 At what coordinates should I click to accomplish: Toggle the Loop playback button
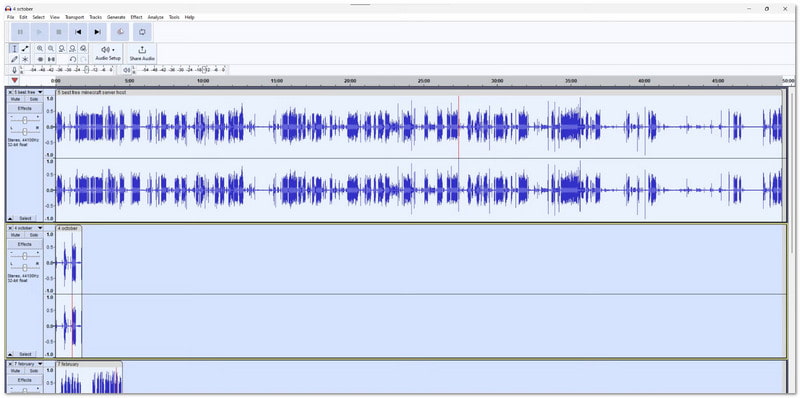(x=142, y=32)
